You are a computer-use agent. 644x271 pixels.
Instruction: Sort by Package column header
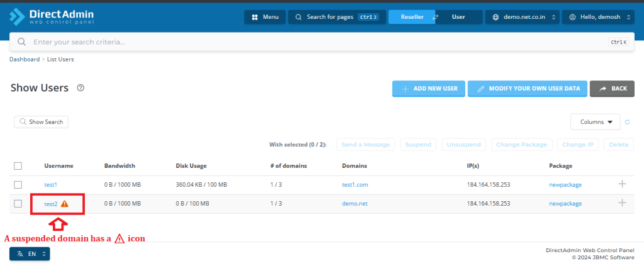pos(560,166)
